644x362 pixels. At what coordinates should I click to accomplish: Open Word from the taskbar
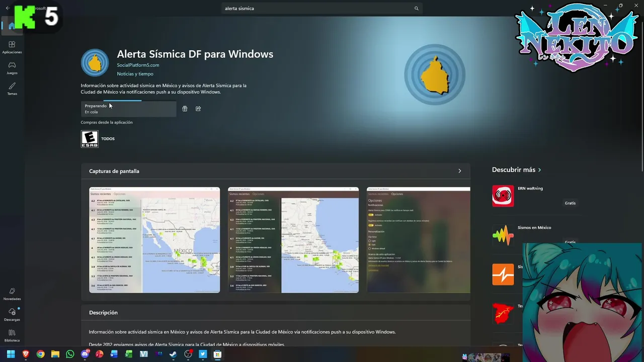(x=114, y=354)
